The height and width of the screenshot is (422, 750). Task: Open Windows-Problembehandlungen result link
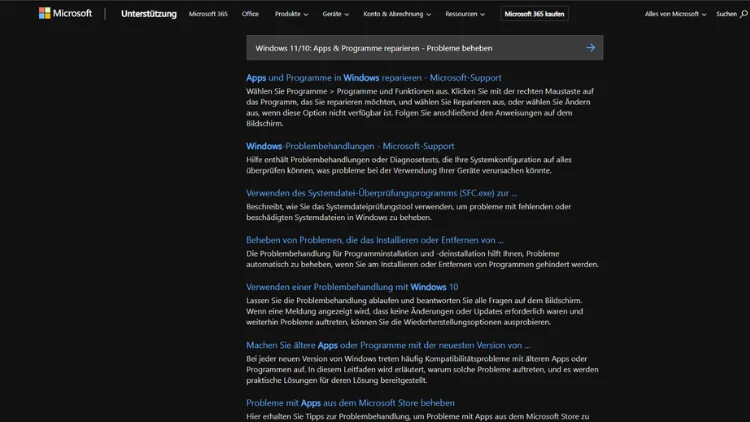[350, 146]
